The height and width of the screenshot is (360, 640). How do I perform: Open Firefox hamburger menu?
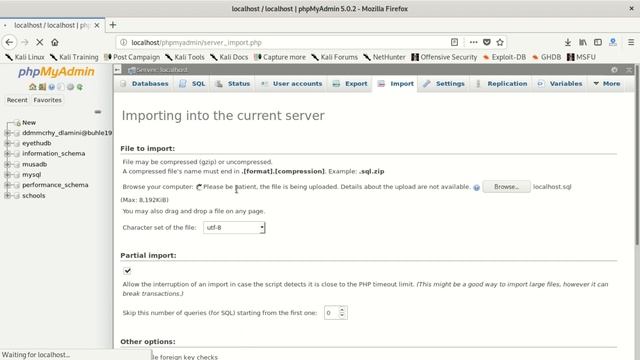[x=631, y=42]
